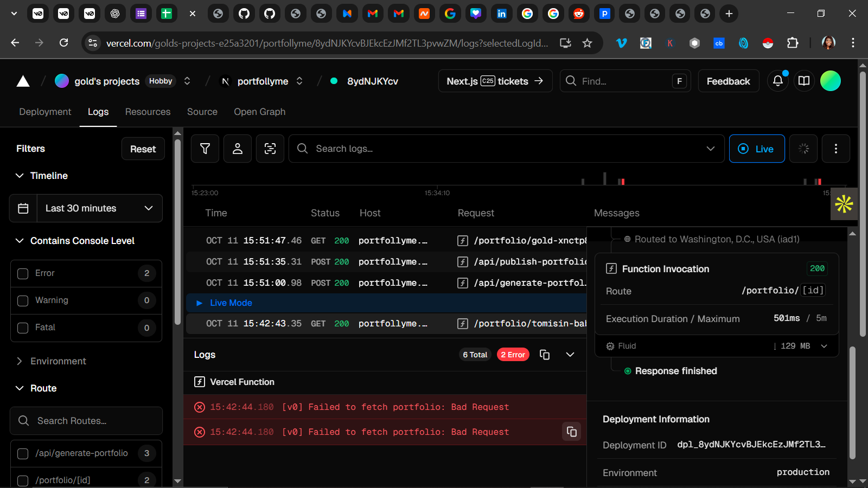Click the red error marker on timeline

(x=623, y=182)
